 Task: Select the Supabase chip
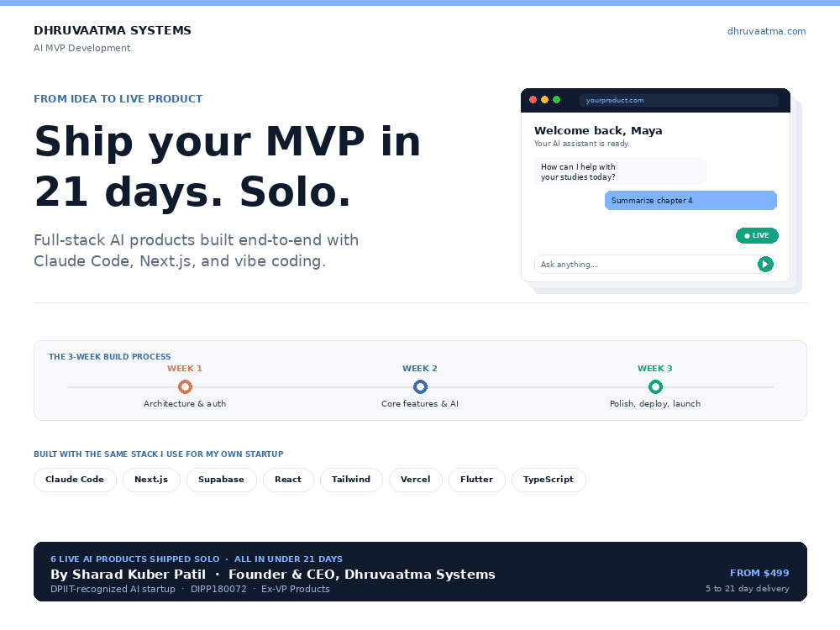tap(221, 480)
